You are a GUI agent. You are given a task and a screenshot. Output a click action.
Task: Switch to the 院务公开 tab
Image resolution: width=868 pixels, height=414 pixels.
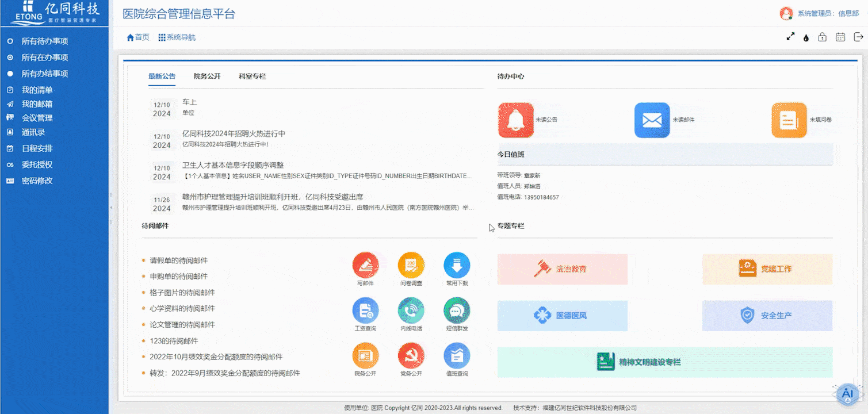pyautogui.click(x=207, y=76)
